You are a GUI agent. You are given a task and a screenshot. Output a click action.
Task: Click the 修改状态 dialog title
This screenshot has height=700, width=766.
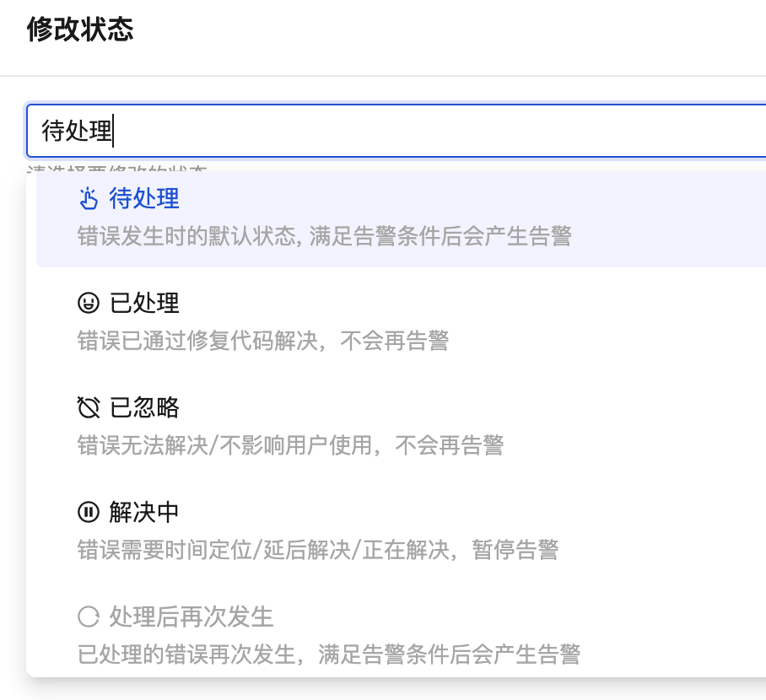tap(80, 30)
